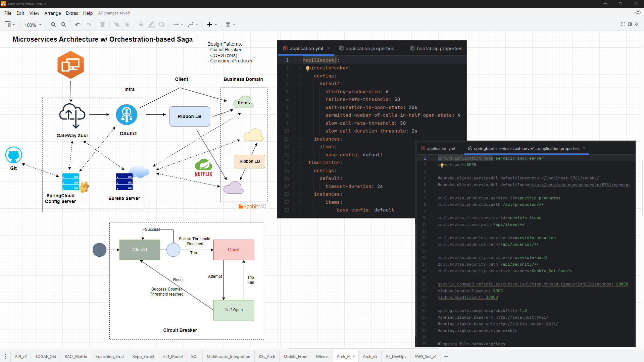Switch to the Branching_Strat page tab
Screen dimensions: 644x362
coord(109,356)
